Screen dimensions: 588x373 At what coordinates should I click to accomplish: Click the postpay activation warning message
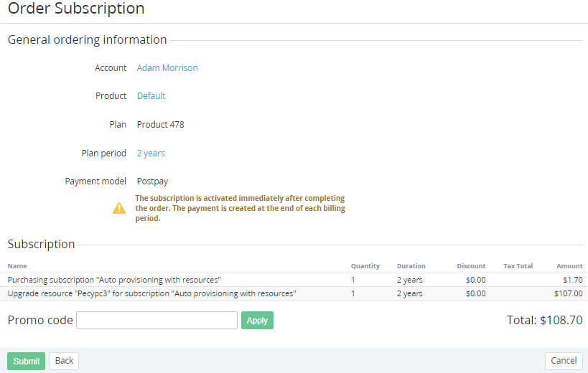pyautogui.click(x=240, y=208)
